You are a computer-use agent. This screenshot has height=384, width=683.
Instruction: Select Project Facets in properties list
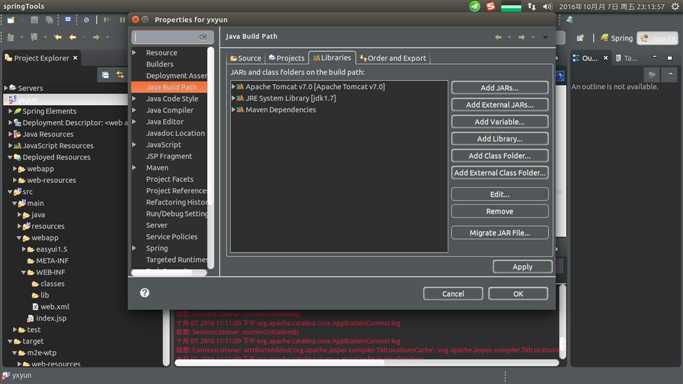click(169, 179)
